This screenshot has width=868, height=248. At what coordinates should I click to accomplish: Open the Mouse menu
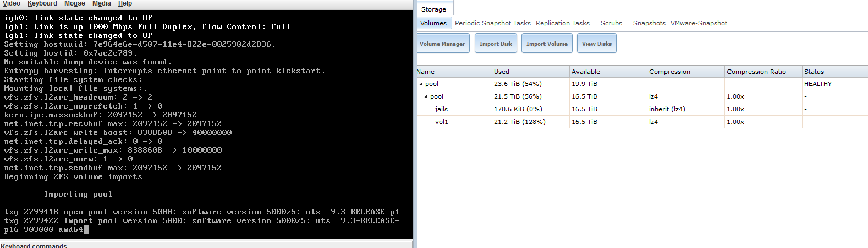coord(75,3)
